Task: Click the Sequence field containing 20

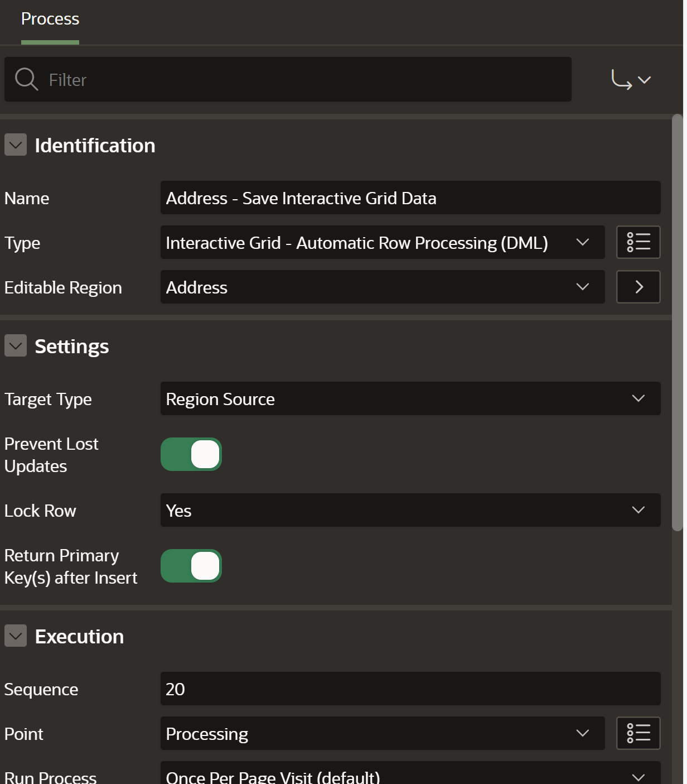Action: point(410,689)
